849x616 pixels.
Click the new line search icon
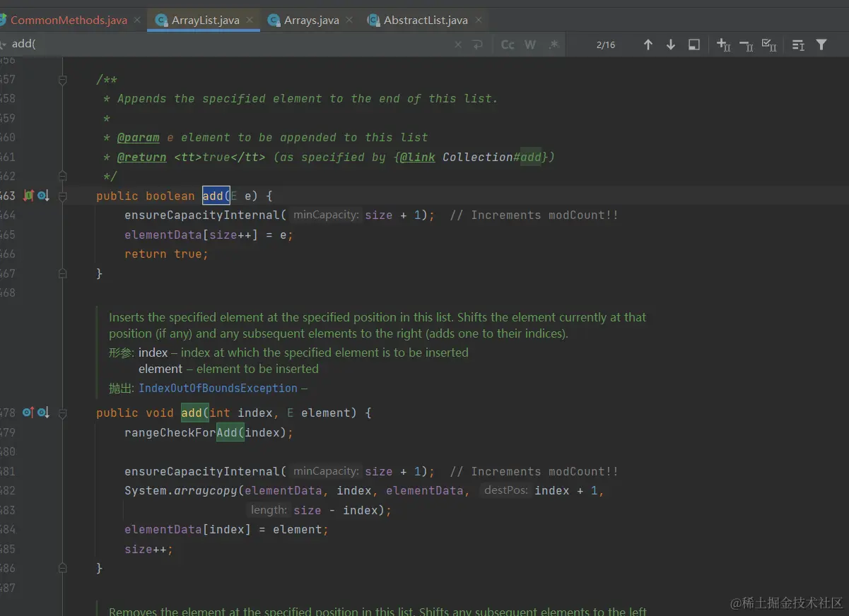pyautogui.click(x=478, y=45)
